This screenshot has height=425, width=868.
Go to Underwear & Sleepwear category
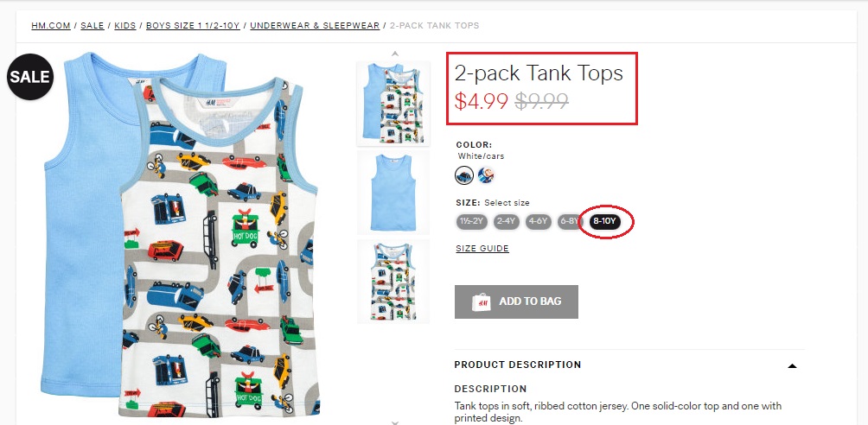tap(315, 26)
